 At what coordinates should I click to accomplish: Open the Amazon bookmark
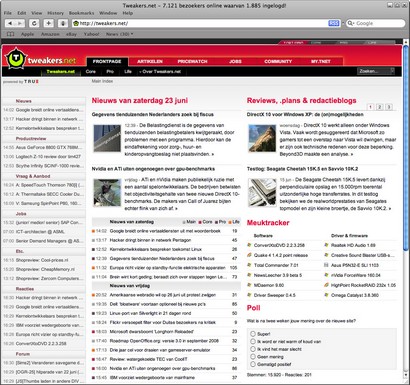pyautogui.click(x=50, y=34)
